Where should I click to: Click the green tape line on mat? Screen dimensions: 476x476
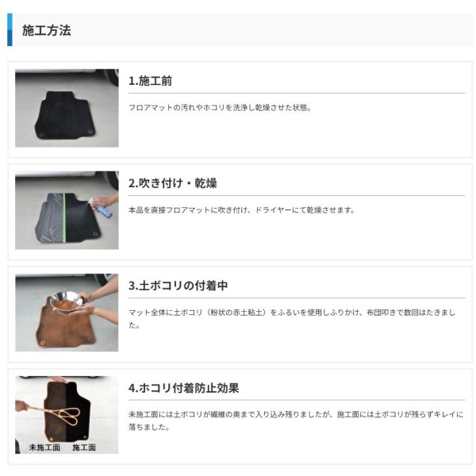65,218
